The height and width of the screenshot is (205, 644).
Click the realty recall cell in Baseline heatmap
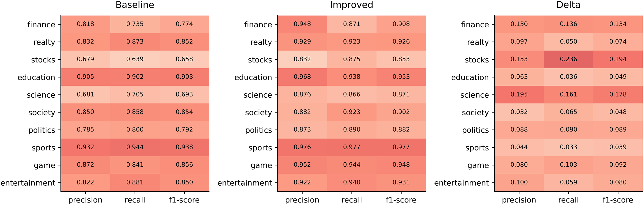click(135, 41)
